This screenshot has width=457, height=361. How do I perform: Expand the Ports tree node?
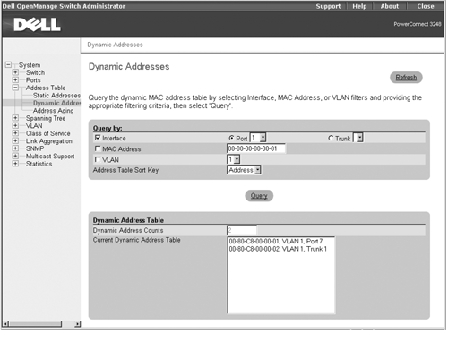[15, 80]
